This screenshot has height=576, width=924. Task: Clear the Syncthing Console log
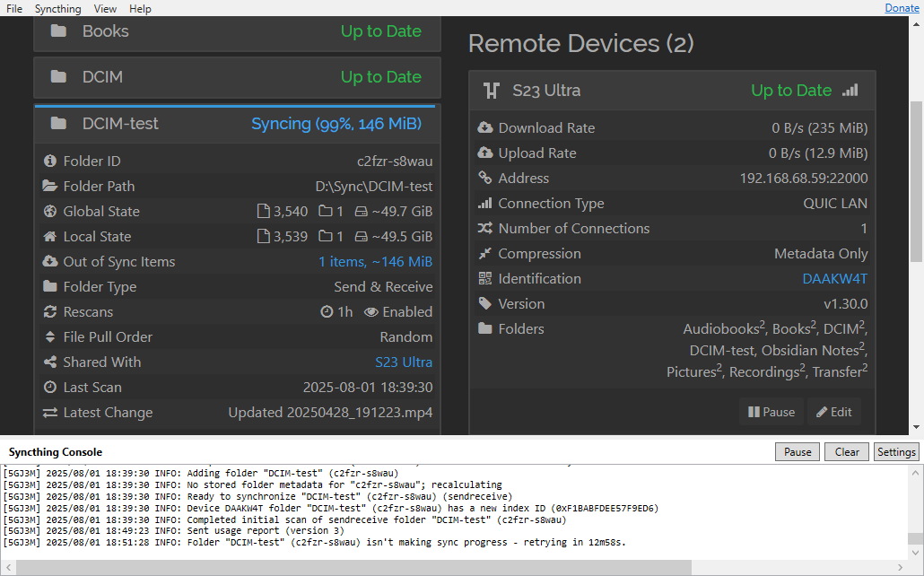point(847,451)
